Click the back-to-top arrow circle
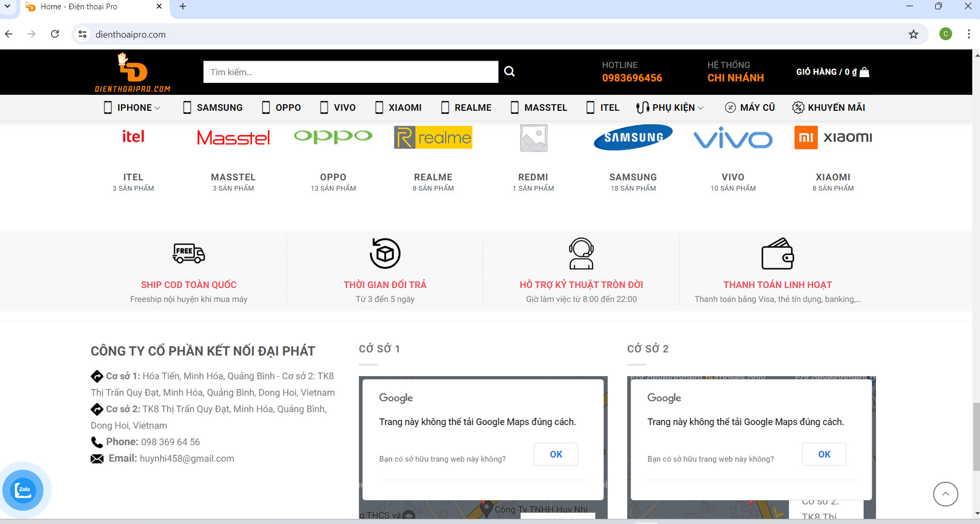This screenshot has width=980, height=524. point(945,494)
